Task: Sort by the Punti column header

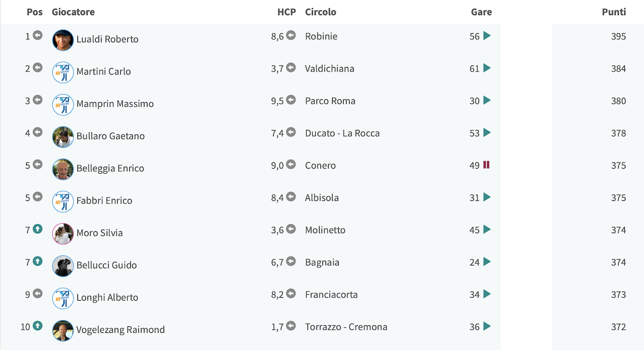Action: coord(614,12)
